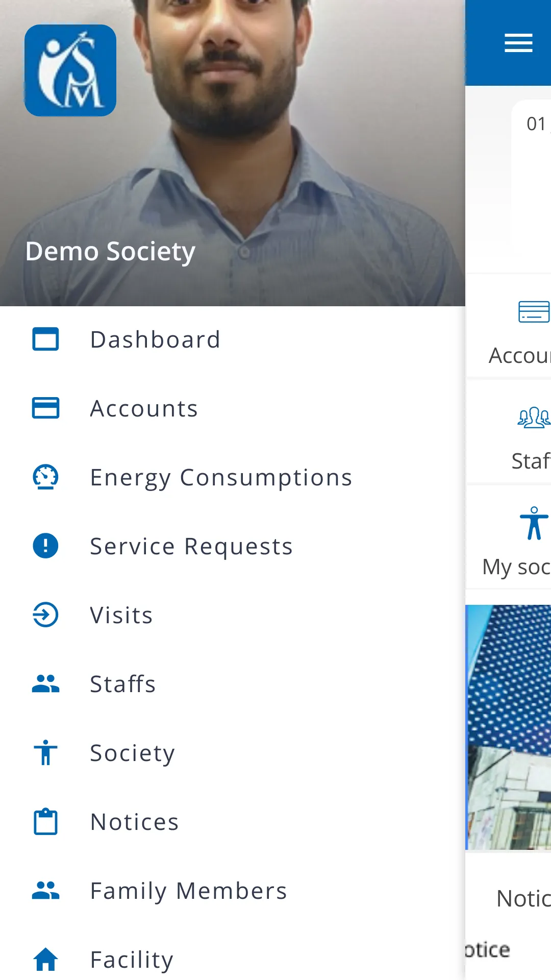Click the Staffs people icon
The width and height of the screenshot is (551, 980).
coord(46,684)
